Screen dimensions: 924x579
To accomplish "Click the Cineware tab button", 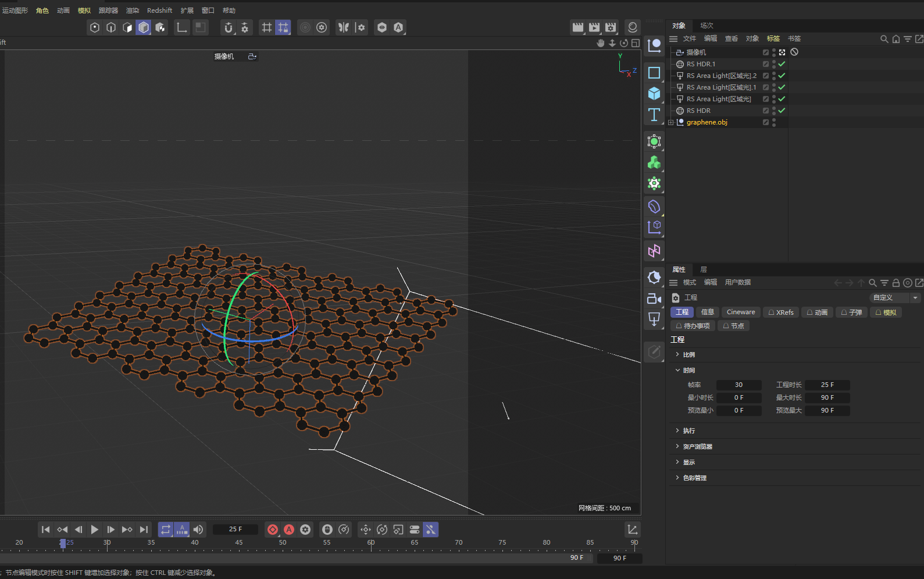I will [741, 312].
